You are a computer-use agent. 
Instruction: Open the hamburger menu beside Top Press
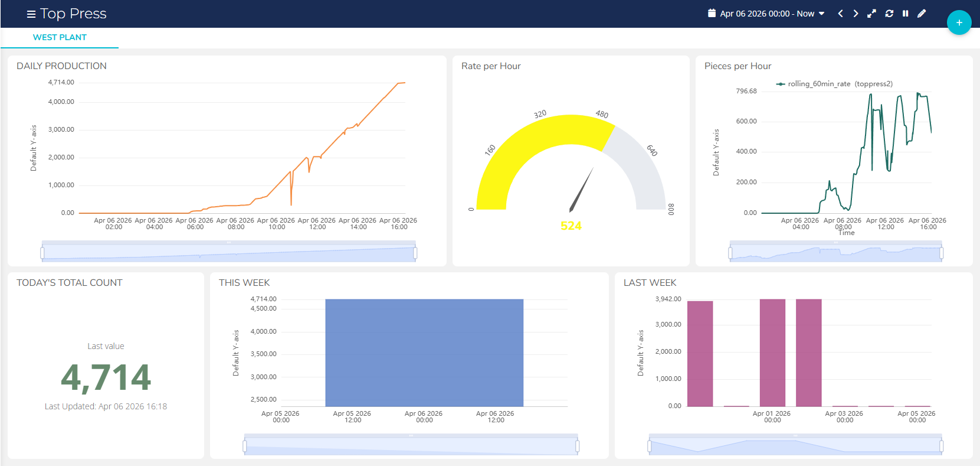31,14
